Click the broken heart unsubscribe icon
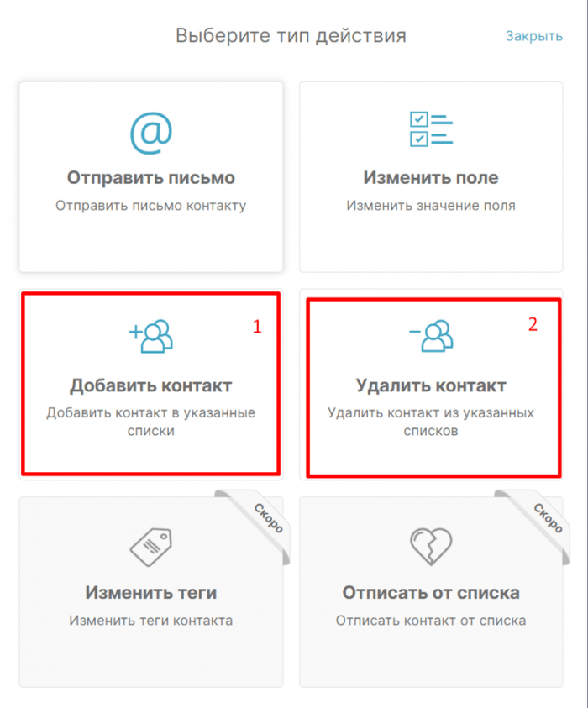Viewport: 588px width, 708px height. (x=431, y=547)
